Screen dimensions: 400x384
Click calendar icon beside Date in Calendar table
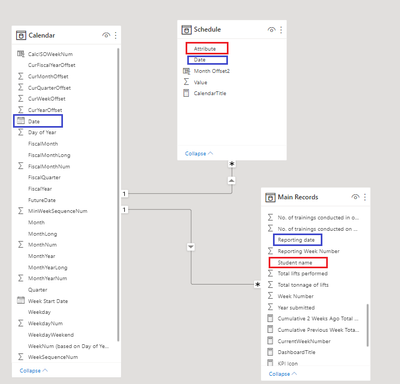pos(21,121)
